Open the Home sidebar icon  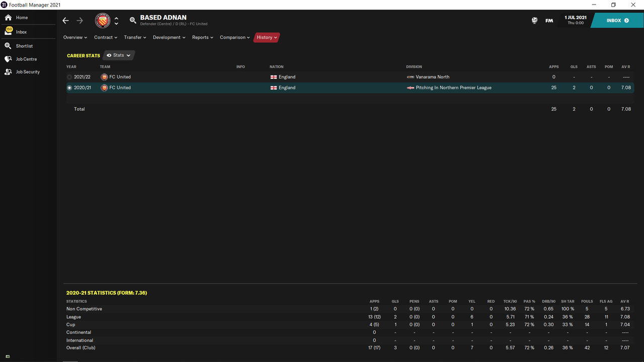[8, 18]
